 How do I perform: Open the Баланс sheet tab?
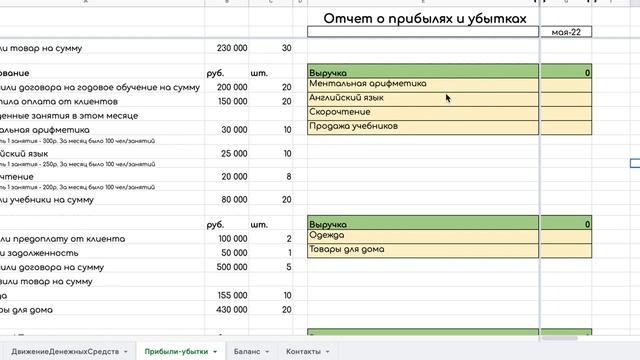(247, 351)
